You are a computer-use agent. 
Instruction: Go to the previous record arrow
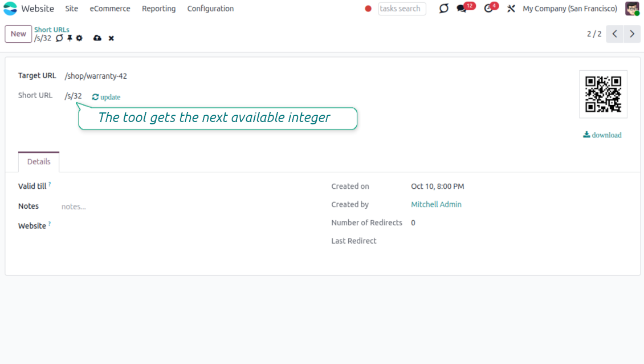click(x=614, y=34)
